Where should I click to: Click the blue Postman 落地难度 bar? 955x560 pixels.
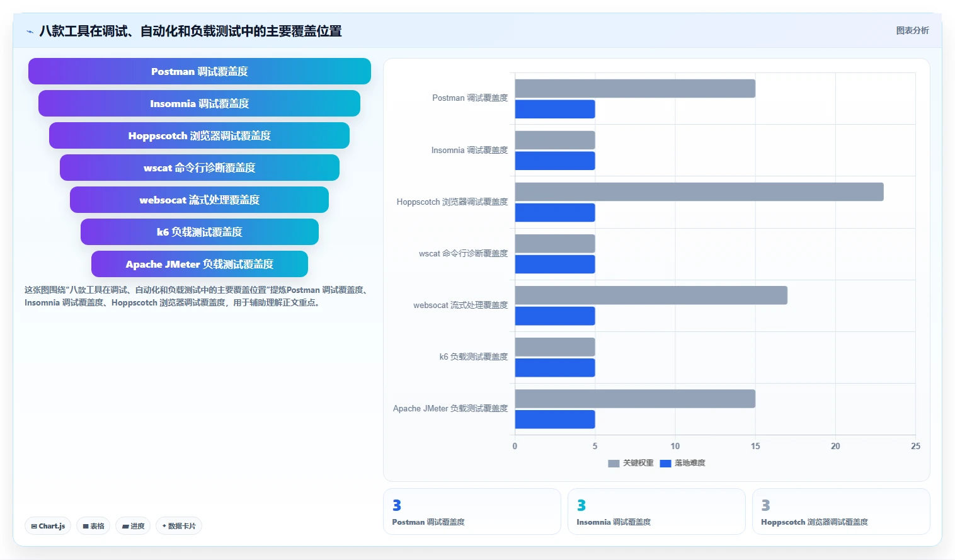pos(555,109)
